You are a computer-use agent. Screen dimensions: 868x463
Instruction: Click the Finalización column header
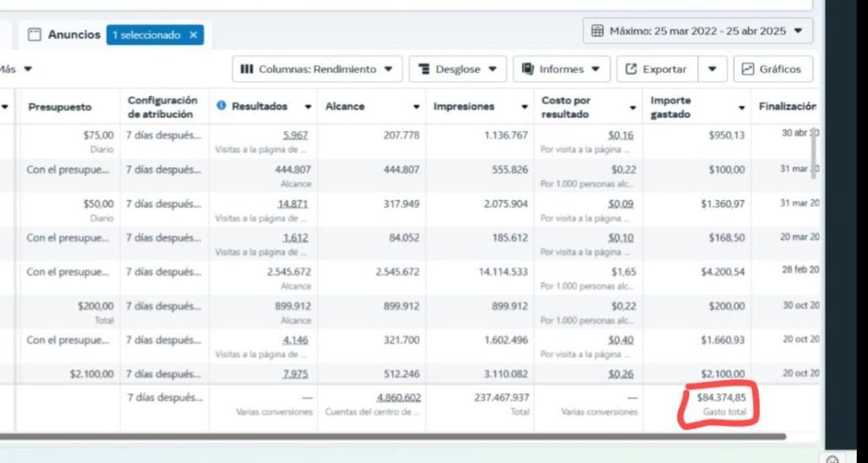[787, 106]
